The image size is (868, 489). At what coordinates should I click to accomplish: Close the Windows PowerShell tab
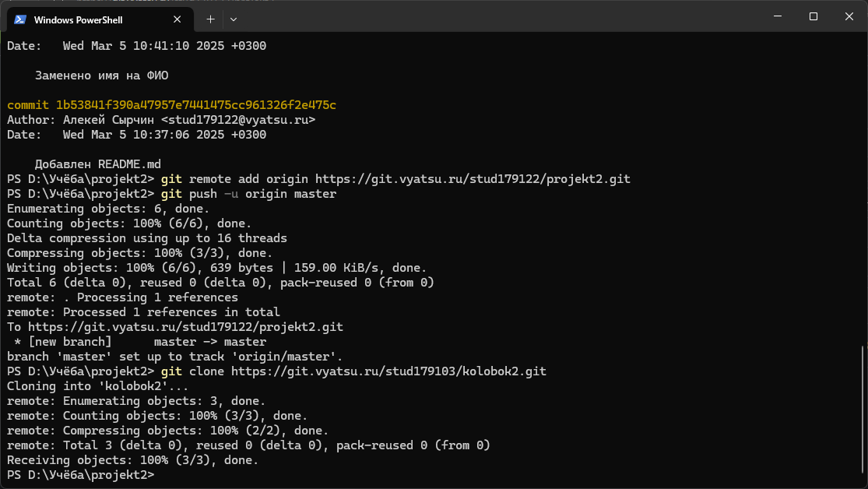coord(181,19)
